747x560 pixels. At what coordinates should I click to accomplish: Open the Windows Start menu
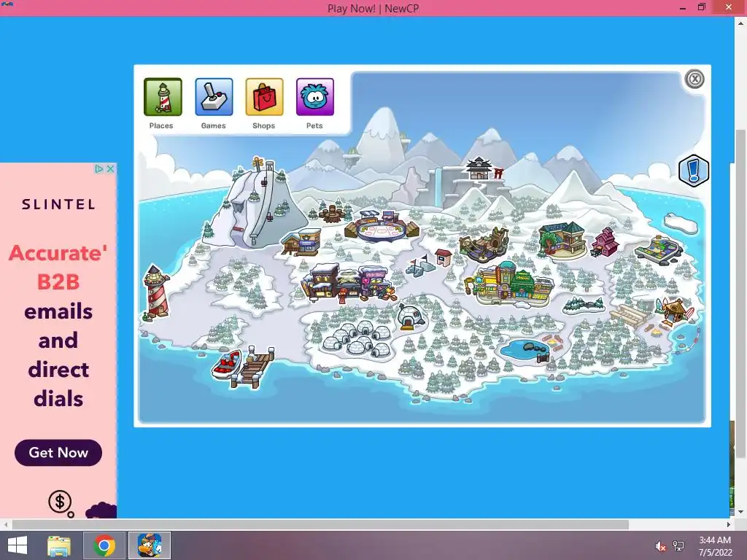click(x=18, y=545)
